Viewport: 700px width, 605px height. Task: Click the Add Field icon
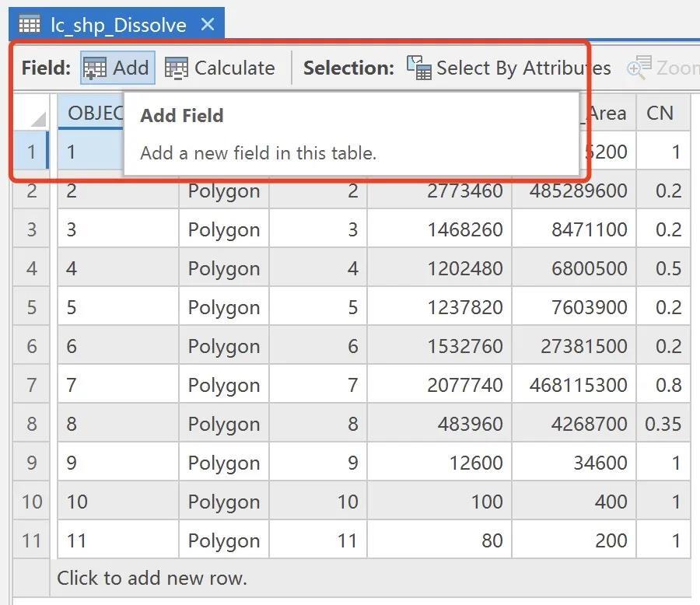95,68
